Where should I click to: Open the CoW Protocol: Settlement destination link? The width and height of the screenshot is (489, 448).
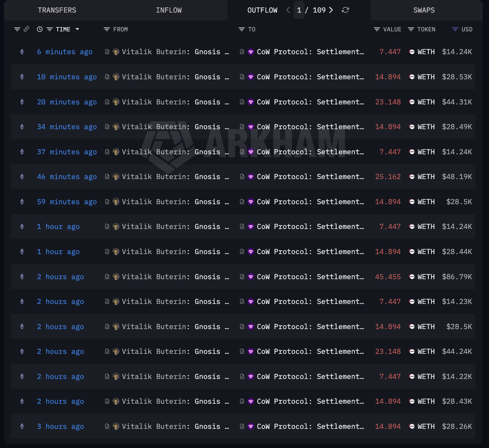point(310,52)
